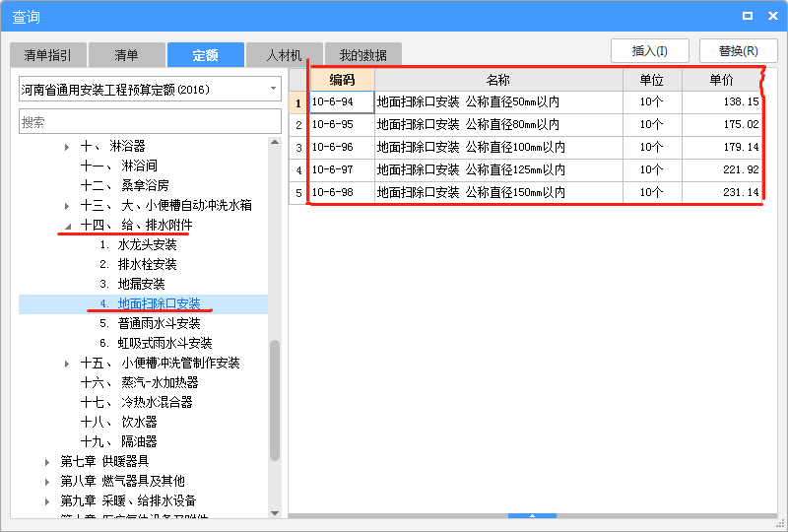Select 十六、蒸汽-水加热器 in the tree
This screenshot has width=788, height=532.
point(139,382)
